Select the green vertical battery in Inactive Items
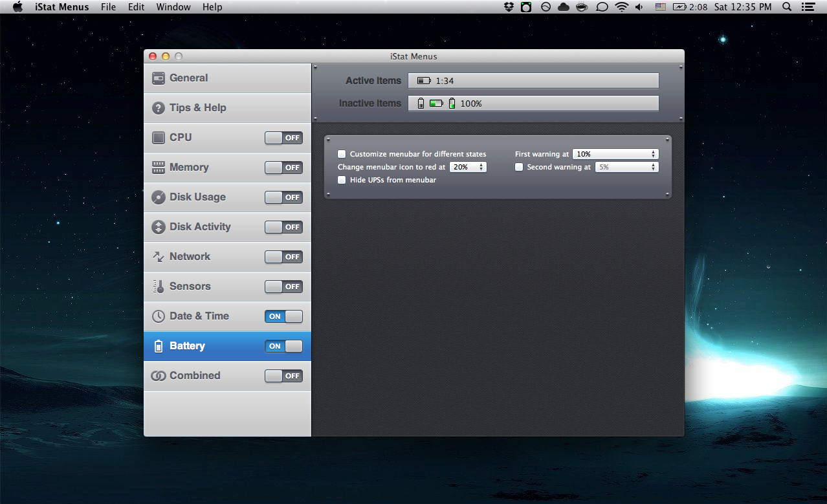Screen dimensions: 827x504 click(x=452, y=103)
